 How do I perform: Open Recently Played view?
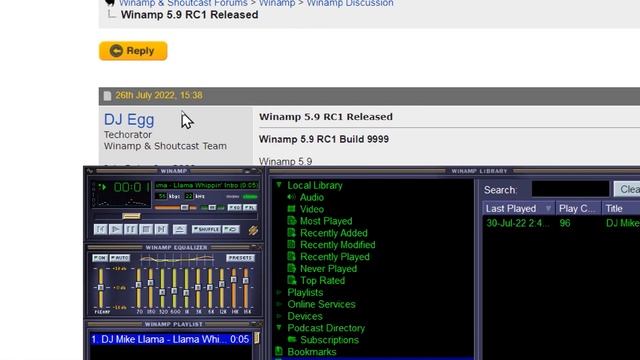(335, 257)
